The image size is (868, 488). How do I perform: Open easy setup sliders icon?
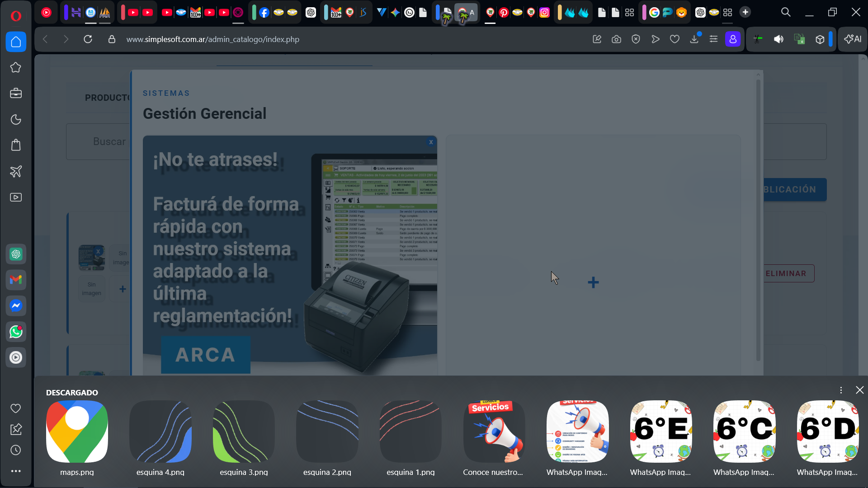click(x=713, y=39)
